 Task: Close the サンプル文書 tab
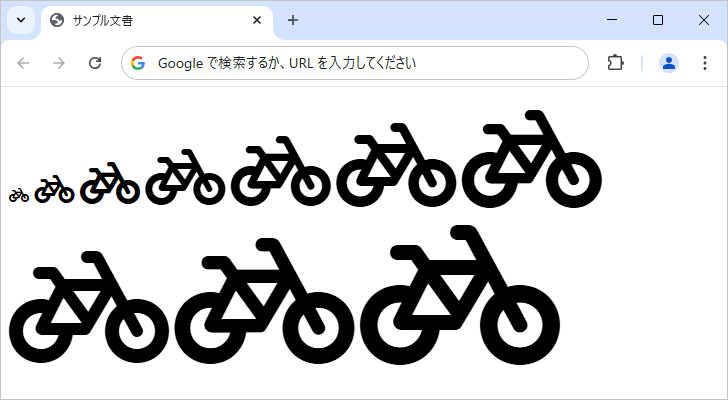(x=258, y=20)
